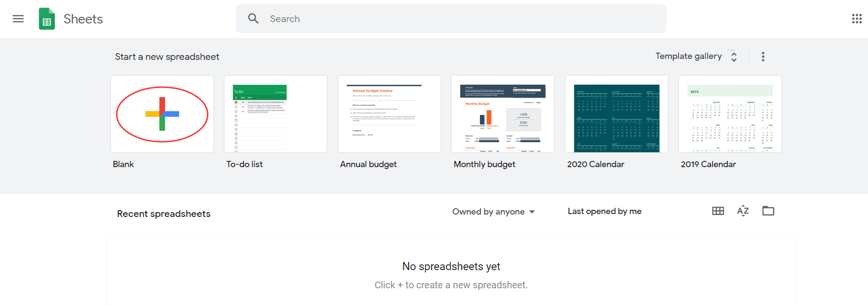Screen dimensions: 868x306
Task: Open the main menu hamburger icon
Action: (18, 19)
